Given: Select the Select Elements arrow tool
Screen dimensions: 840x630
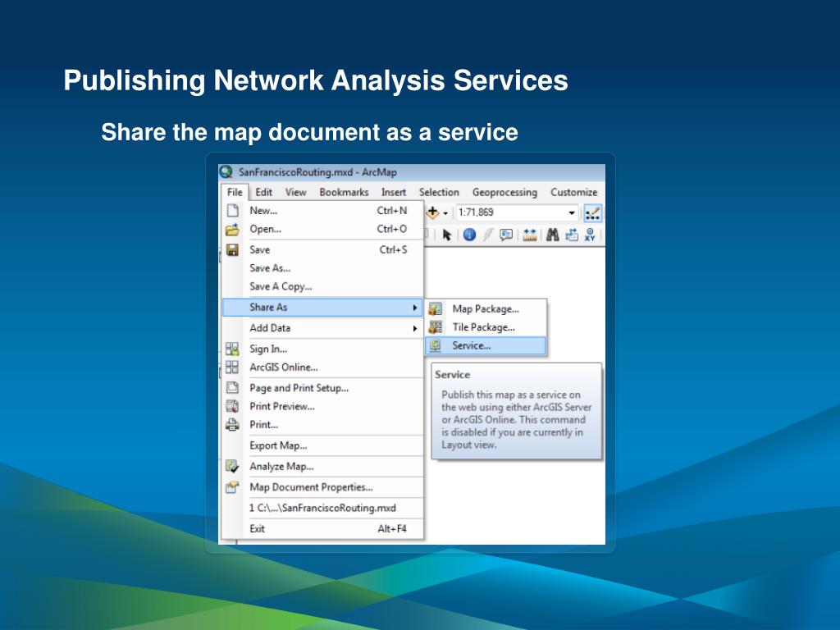Looking at the screenshot, I should 447,235.
